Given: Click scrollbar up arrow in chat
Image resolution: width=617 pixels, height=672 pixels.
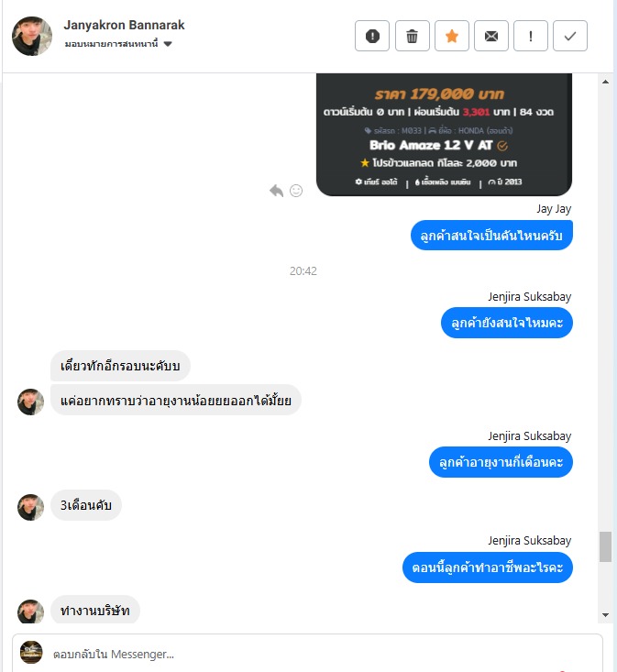Looking at the screenshot, I should tap(605, 82).
